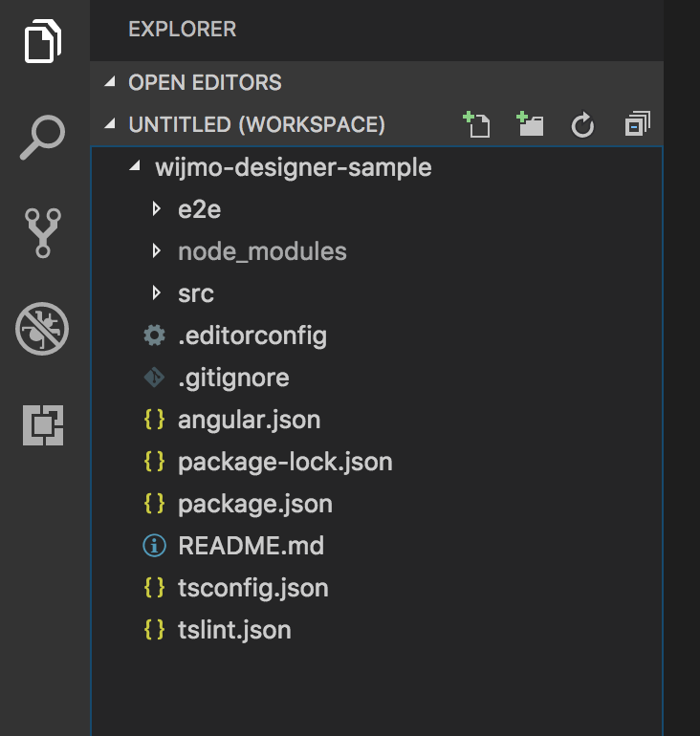This screenshot has width=700, height=736.
Task: Open the Source Control view
Action: [x=44, y=232]
